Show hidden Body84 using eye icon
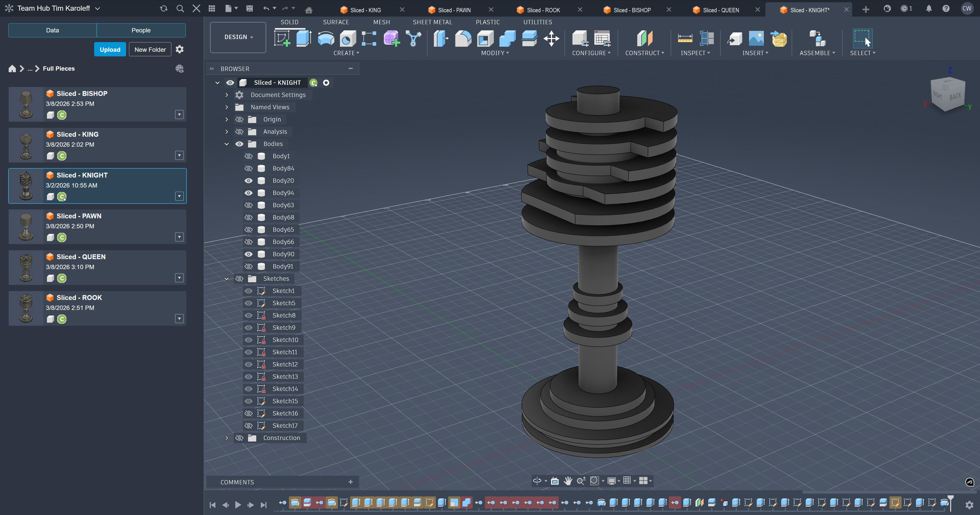 [248, 168]
